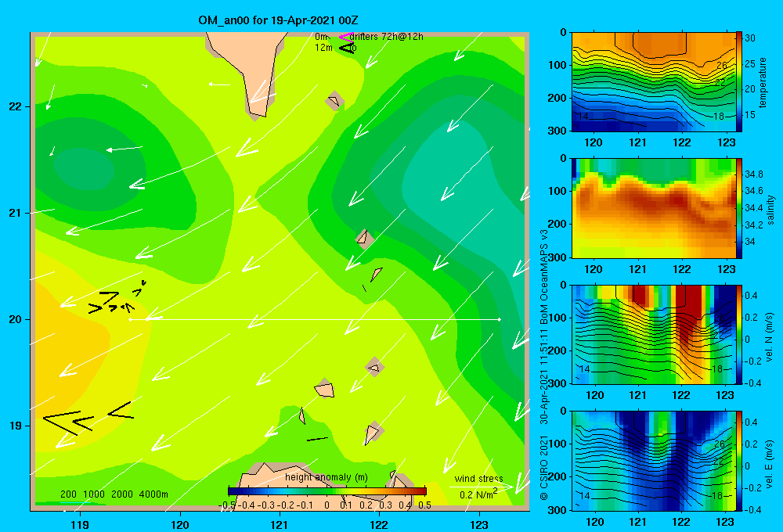
Task: Click the vertical 'temperature' axis label
Action: (x=763, y=82)
